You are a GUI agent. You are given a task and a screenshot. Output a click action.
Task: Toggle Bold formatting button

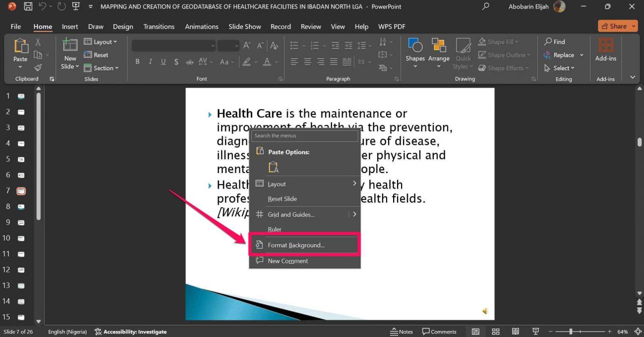pos(137,62)
